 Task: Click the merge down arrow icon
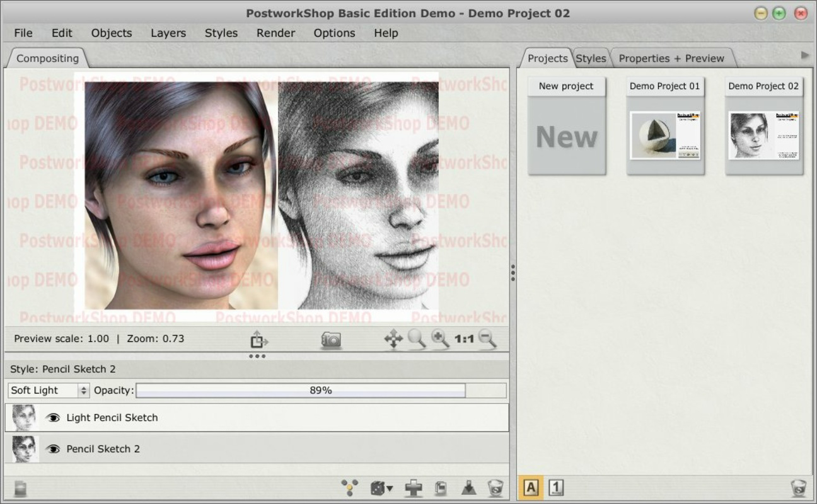[x=468, y=488]
